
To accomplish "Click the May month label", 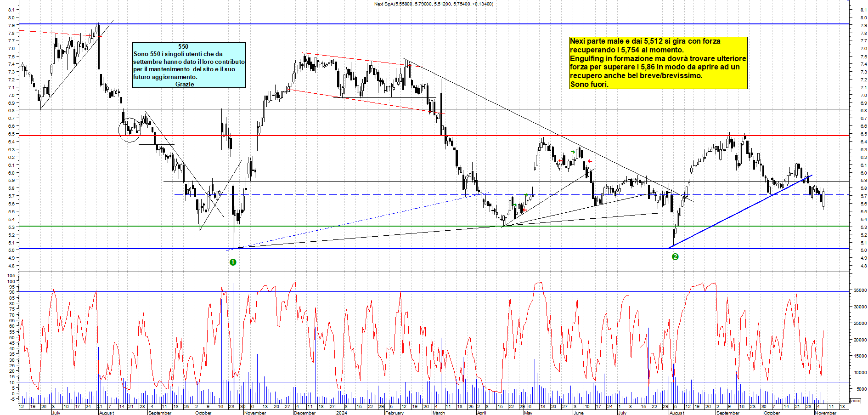I will 528,413.
